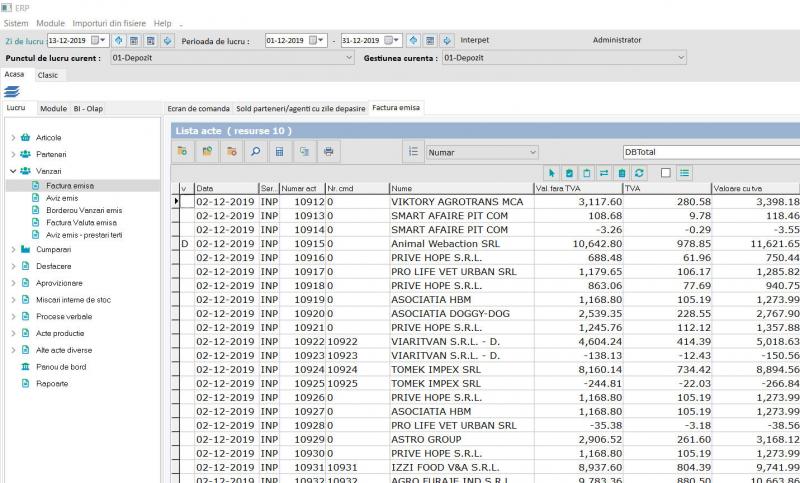Expand the Cumparari tree node
This screenshot has width=800, height=483.
coord(12,249)
